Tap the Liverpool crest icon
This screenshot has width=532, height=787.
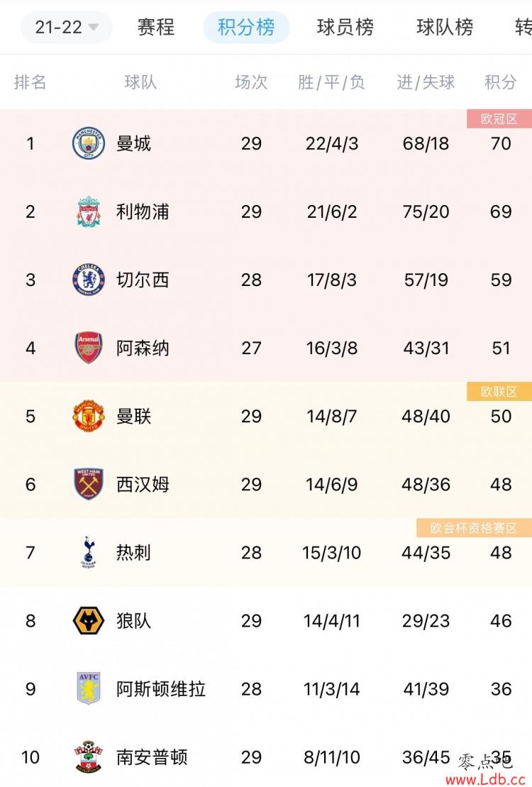[x=89, y=211]
